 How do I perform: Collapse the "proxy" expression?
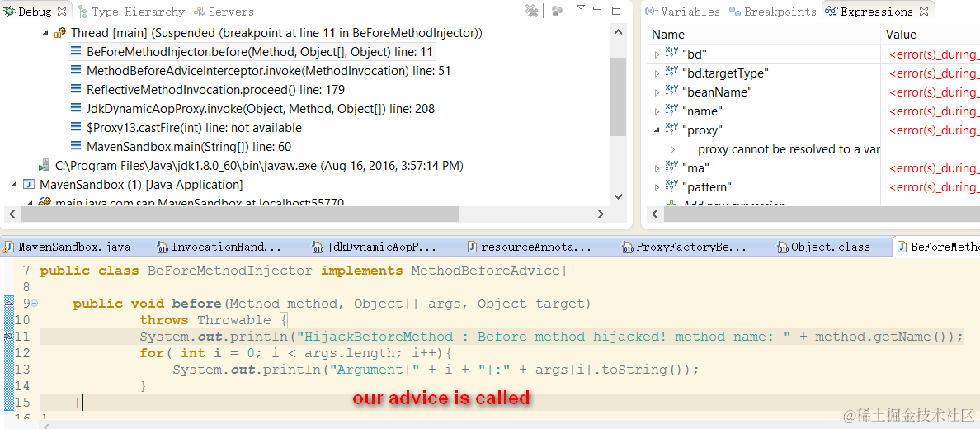click(x=657, y=130)
